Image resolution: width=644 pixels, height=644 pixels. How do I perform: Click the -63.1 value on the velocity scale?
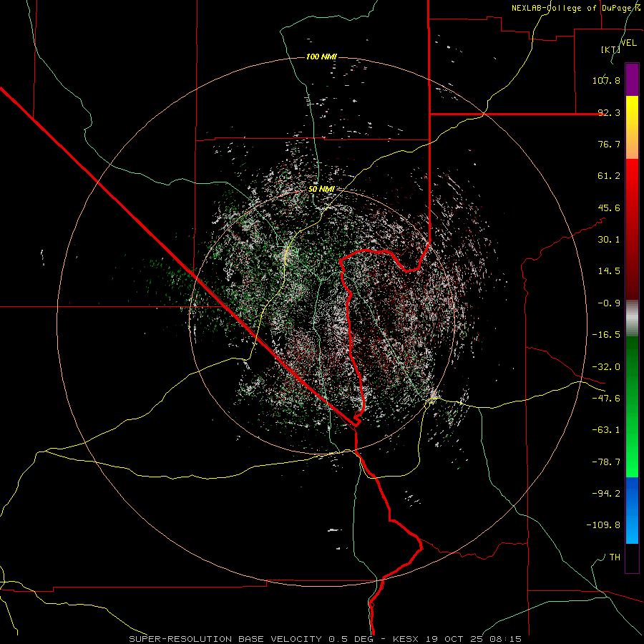click(606, 430)
